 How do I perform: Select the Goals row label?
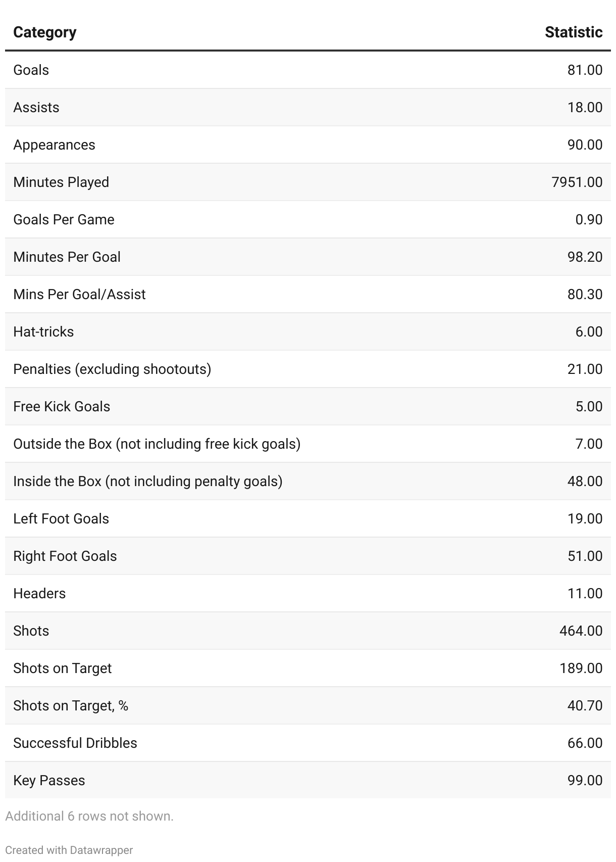tap(31, 70)
